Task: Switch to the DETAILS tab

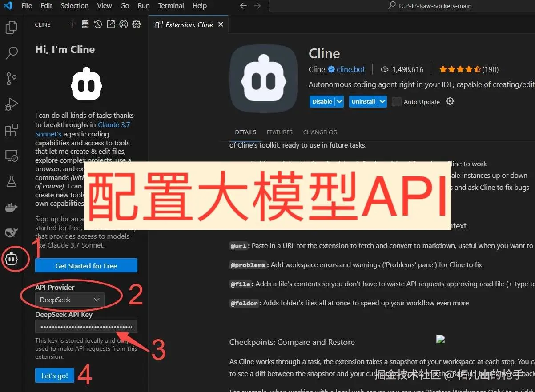Action: pos(245,132)
